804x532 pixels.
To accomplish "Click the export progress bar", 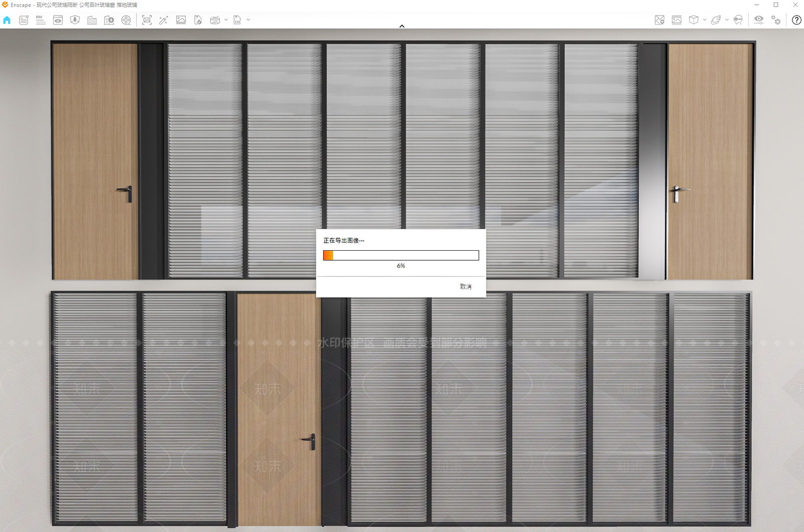I will (401, 255).
